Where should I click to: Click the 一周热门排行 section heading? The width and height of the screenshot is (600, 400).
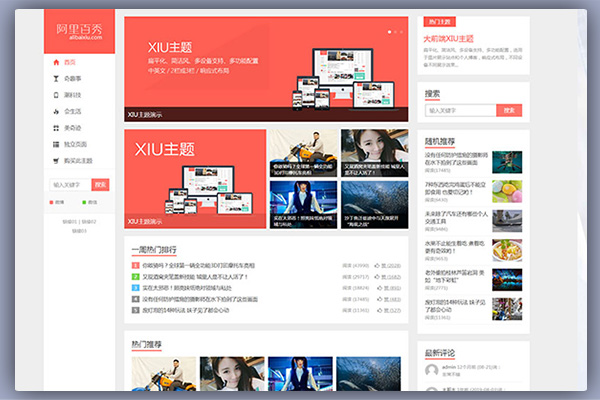coord(154,250)
